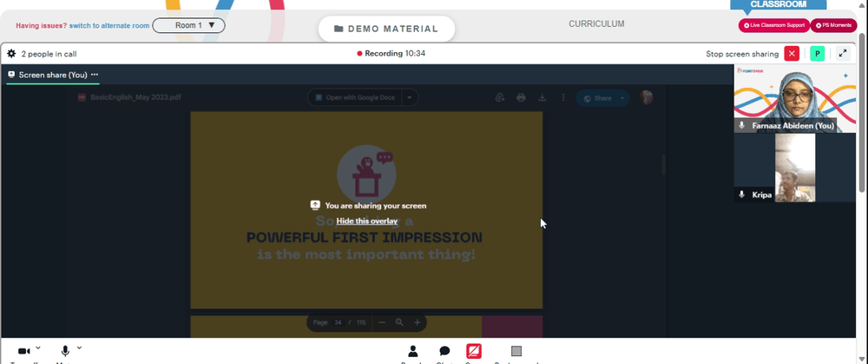Image resolution: width=868 pixels, height=364 pixels.
Task: Select Farnaaz Abideen video tile
Action: [x=795, y=98]
